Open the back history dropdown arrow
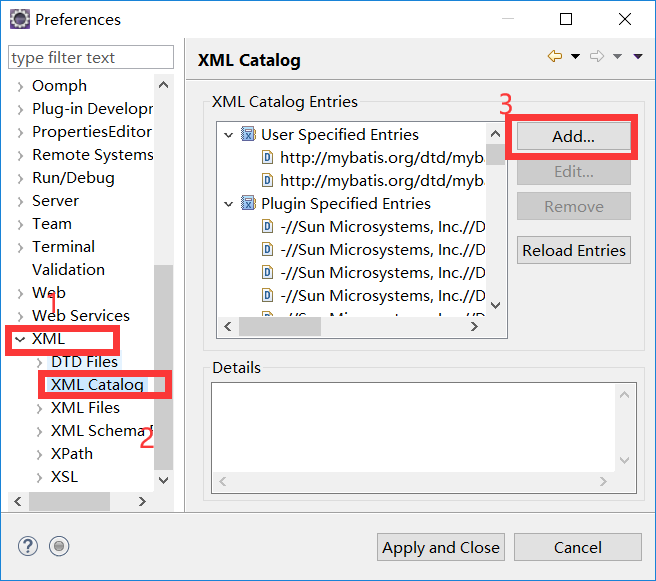This screenshot has height=581, width=656. pos(575,57)
